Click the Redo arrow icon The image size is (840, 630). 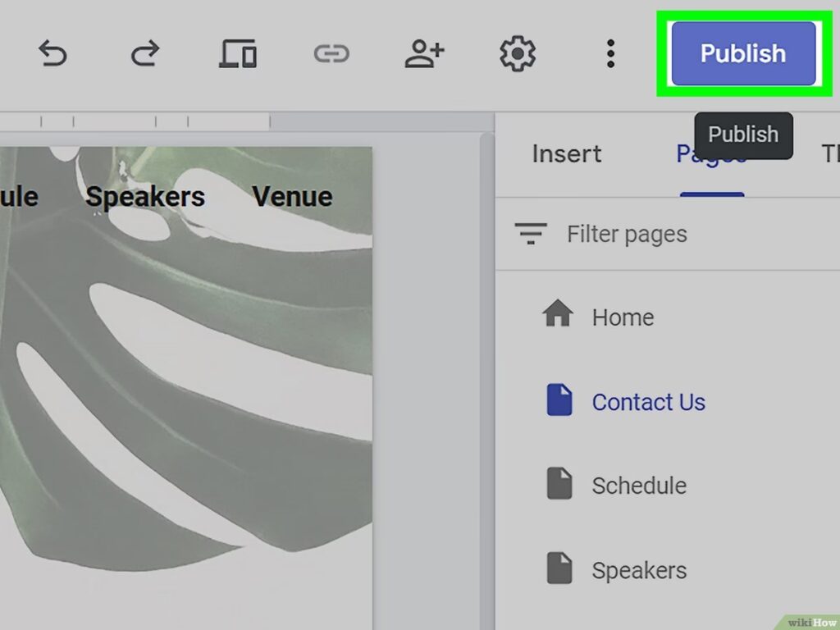[144, 54]
